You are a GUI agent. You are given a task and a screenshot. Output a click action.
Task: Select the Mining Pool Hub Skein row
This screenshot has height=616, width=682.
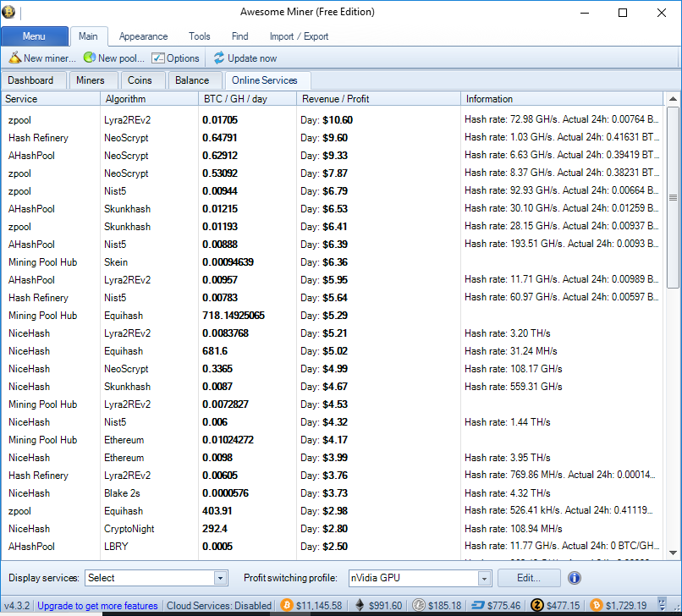point(333,262)
